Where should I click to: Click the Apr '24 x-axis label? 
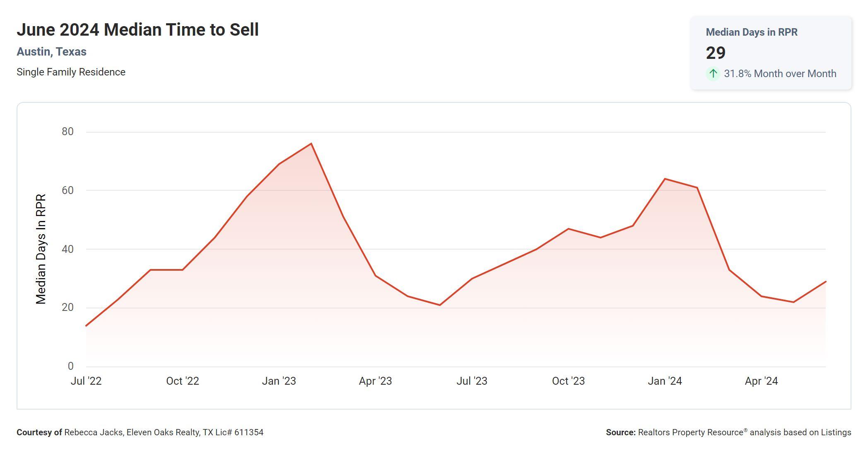tap(761, 381)
